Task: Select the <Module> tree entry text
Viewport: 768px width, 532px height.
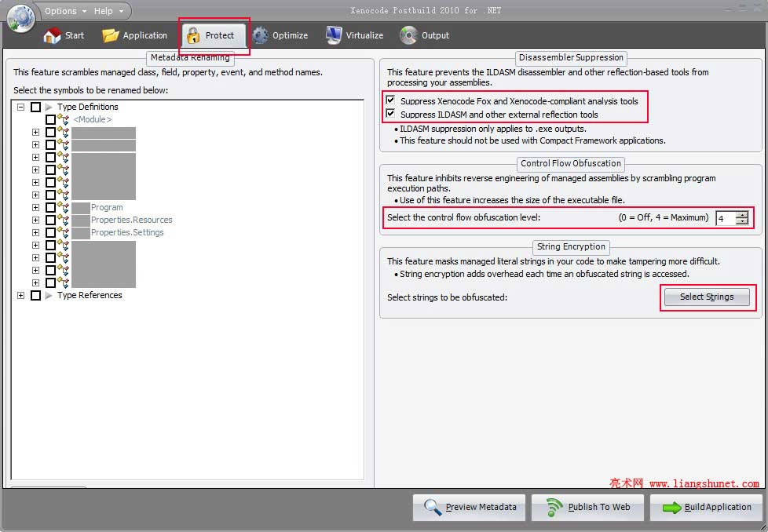Action: coord(93,119)
